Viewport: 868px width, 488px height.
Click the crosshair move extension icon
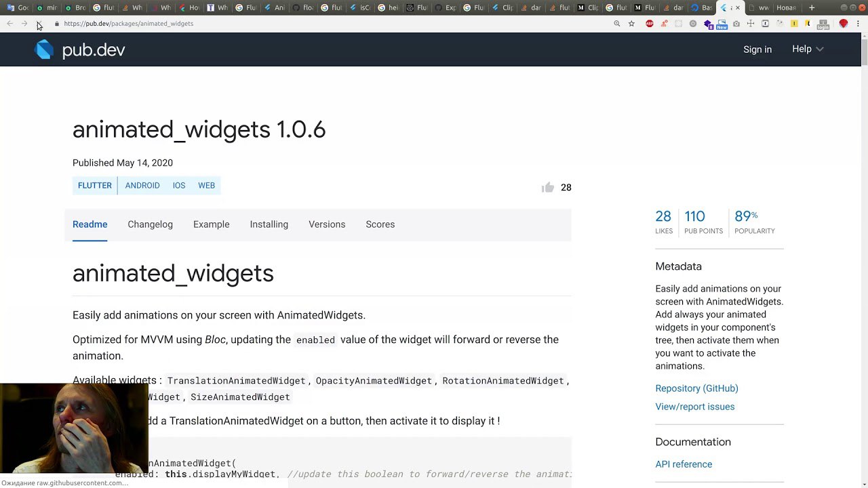tap(751, 24)
